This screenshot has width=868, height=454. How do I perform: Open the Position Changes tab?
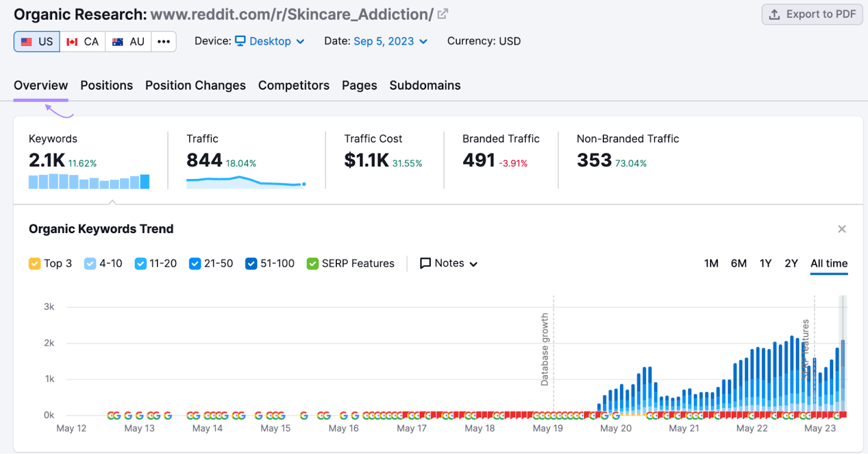click(195, 85)
